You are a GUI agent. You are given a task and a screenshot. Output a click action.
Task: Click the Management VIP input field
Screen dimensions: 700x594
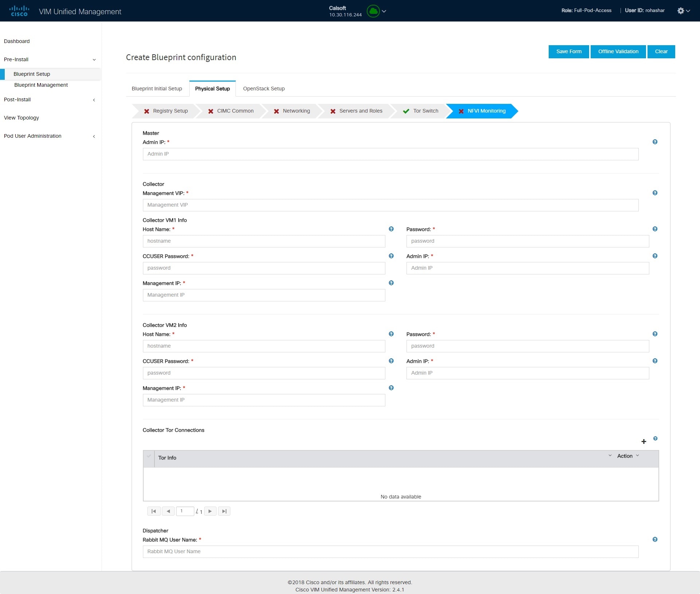tap(390, 205)
